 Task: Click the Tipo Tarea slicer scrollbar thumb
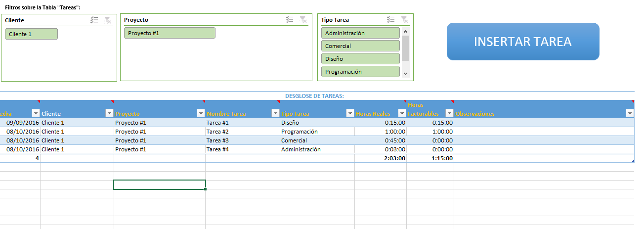click(406, 48)
